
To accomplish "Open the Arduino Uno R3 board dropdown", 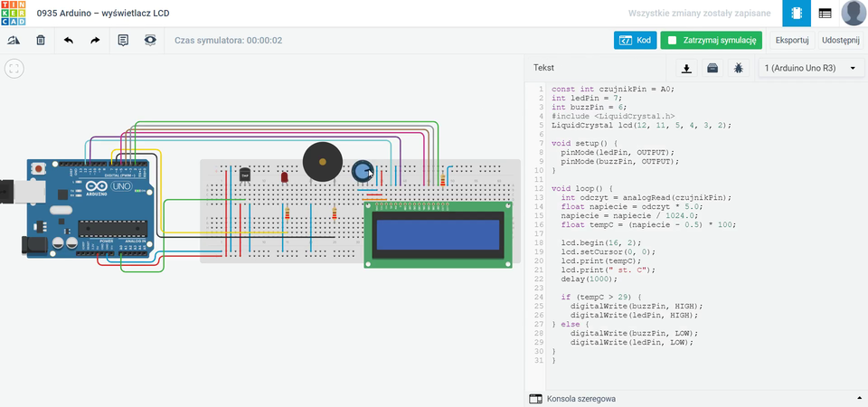I will (808, 68).
